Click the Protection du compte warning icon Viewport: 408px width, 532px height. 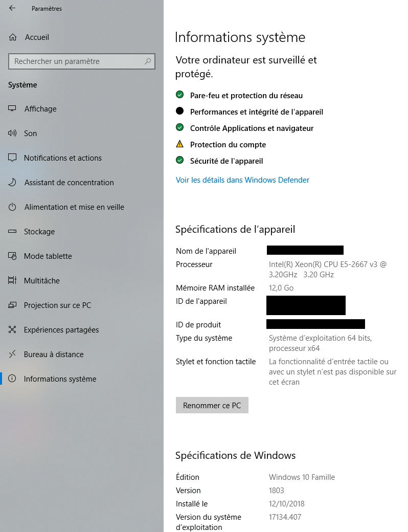pyautogui.click(x=180, y=144)
